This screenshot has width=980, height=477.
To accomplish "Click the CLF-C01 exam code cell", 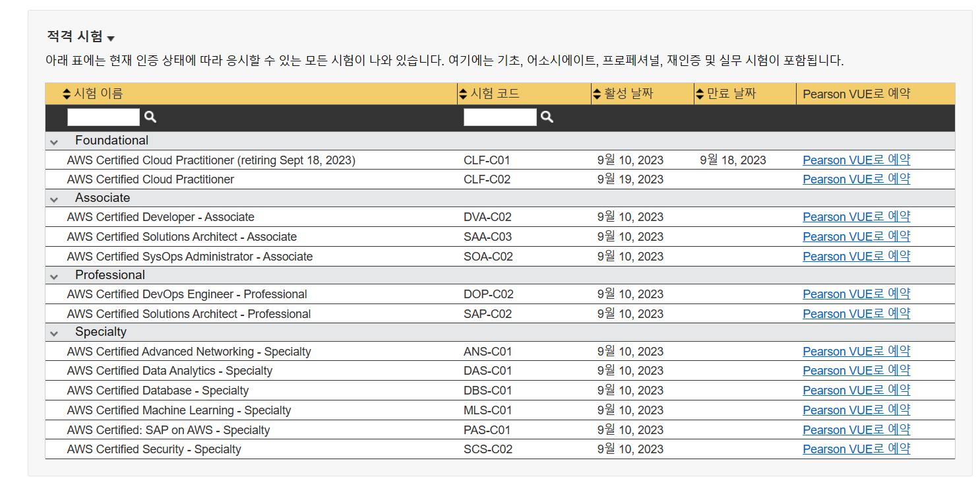I will point(487,160).
